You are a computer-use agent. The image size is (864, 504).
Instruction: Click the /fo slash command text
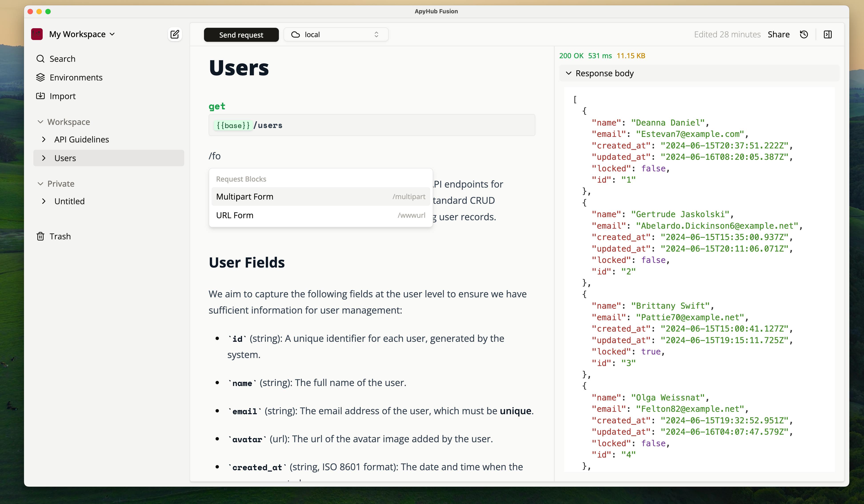point(215,156)
